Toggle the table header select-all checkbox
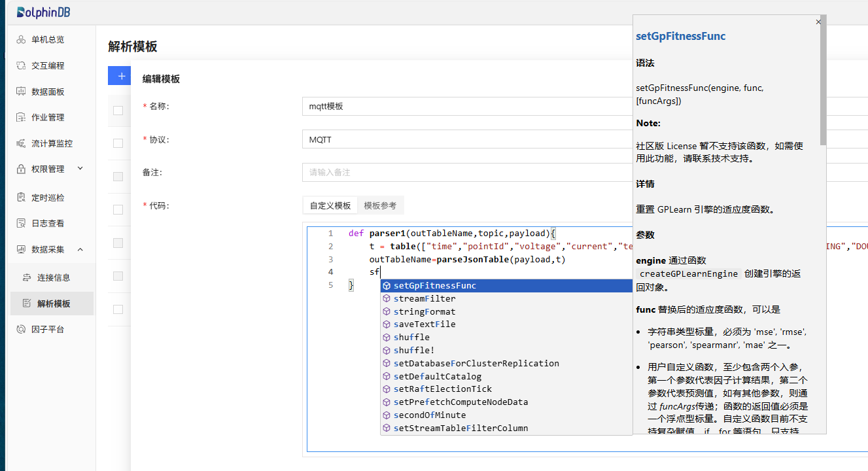Viewport: 868px width, 471px height. (x=118, y=111)
